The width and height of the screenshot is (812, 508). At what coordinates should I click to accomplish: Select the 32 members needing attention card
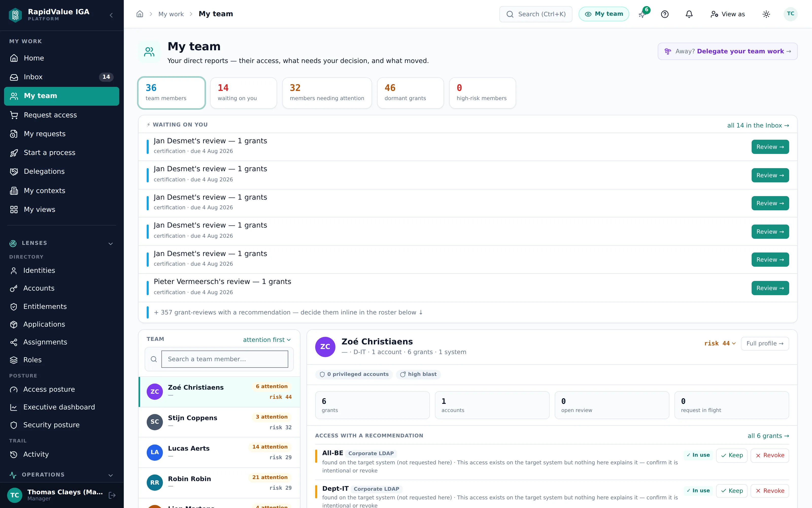pyautogui.click(x=327, y=93)
